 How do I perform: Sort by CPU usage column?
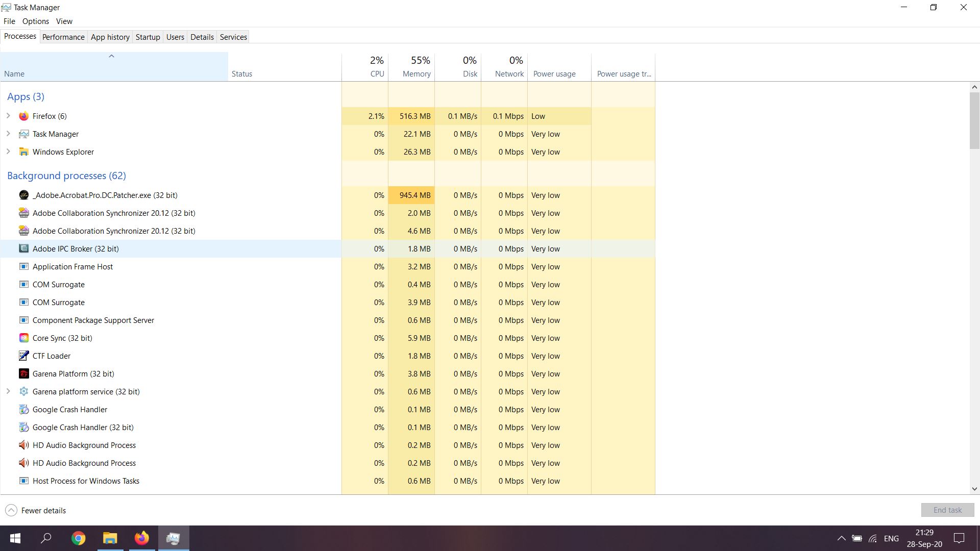[365, 67]
